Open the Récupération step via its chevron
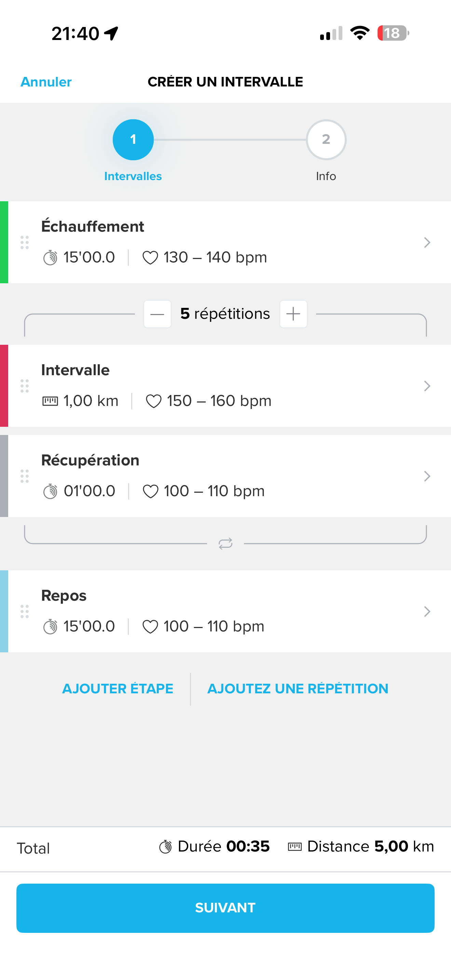Screen dimensions: 451x980 427,476
